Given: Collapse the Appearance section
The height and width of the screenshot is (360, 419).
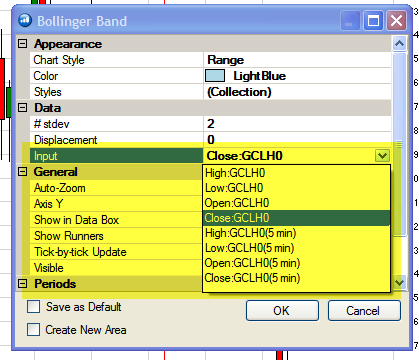Looking at the screenshot, I should point(22,44).
